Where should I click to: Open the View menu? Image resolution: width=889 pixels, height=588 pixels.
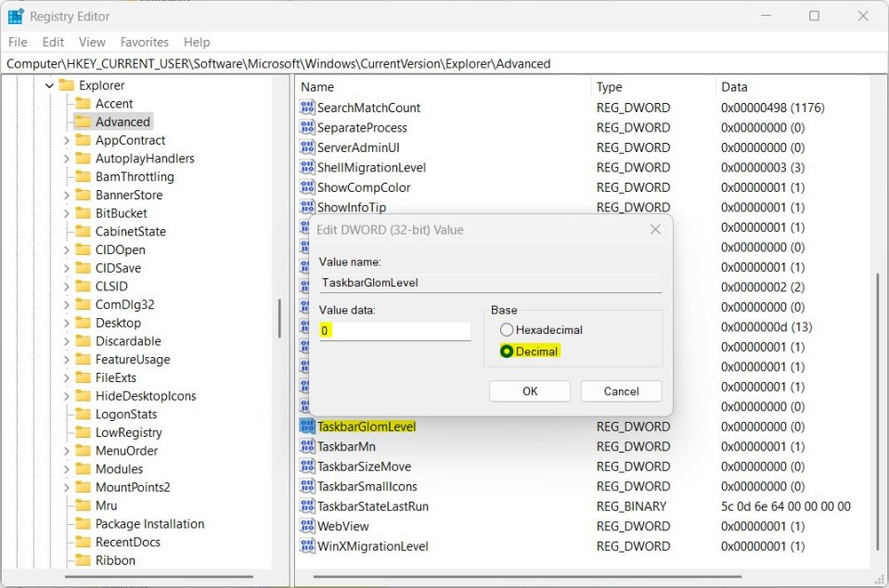pos(92,42)
